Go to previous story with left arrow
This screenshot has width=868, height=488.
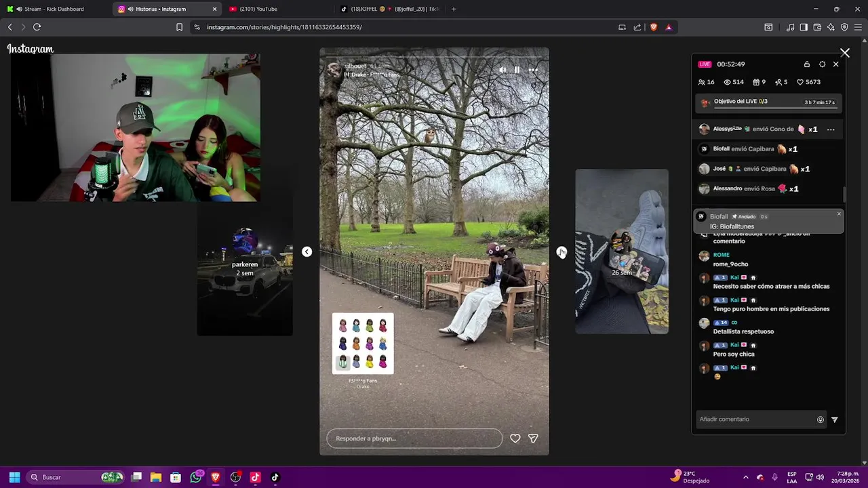(307, 251)
